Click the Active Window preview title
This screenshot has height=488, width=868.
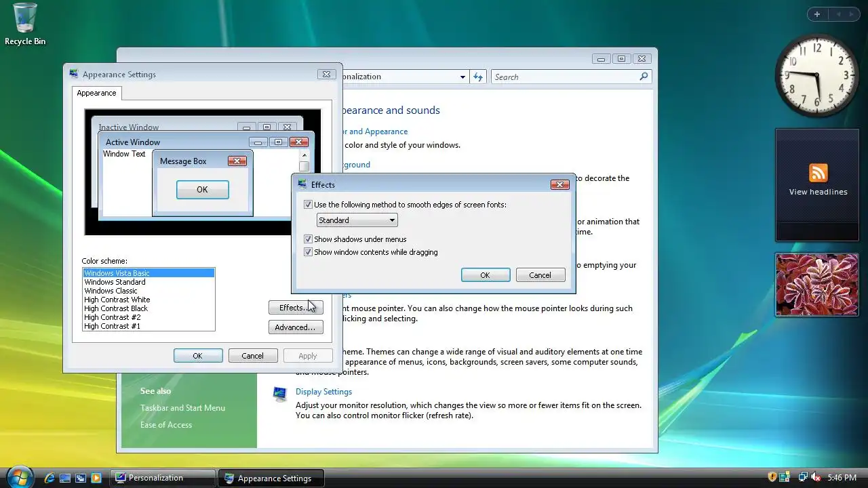coord(133,142)
